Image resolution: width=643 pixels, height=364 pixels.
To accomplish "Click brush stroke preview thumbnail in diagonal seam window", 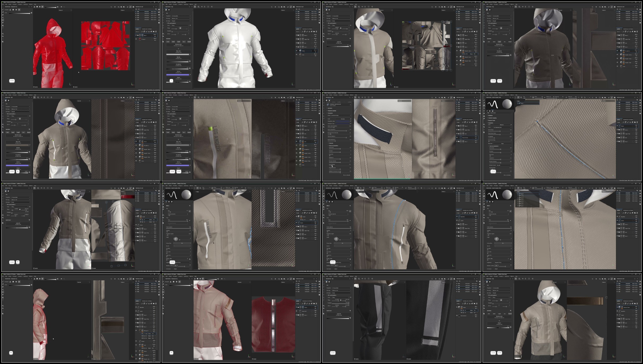I will (x=493, y=104).
